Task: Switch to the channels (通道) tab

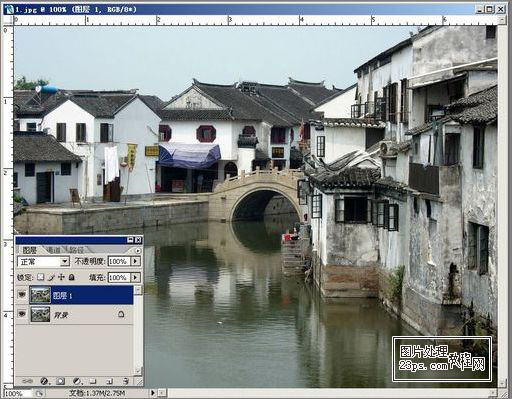Action: pyautogui.click(x=54, y=250)
